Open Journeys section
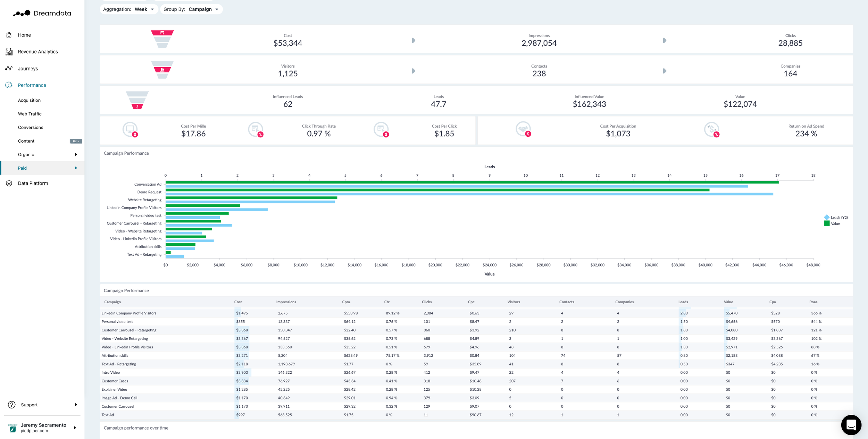The width and height of the screenshot is (868, 439). click(28, 69)
